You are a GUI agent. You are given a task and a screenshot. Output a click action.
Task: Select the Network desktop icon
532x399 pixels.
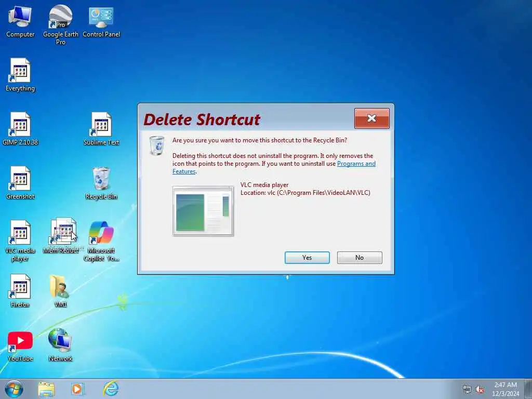[60, 345]
